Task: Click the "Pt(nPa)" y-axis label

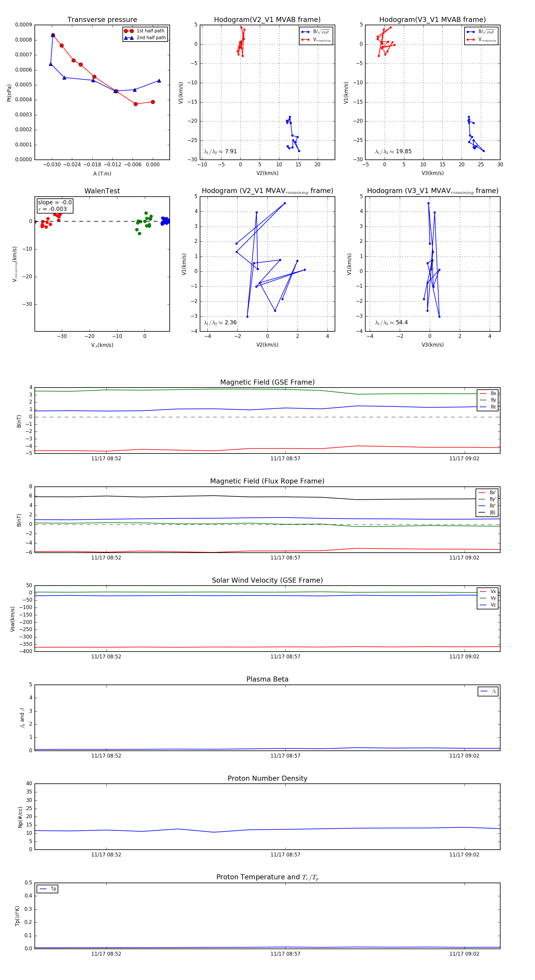Action: tap(9, 92)
